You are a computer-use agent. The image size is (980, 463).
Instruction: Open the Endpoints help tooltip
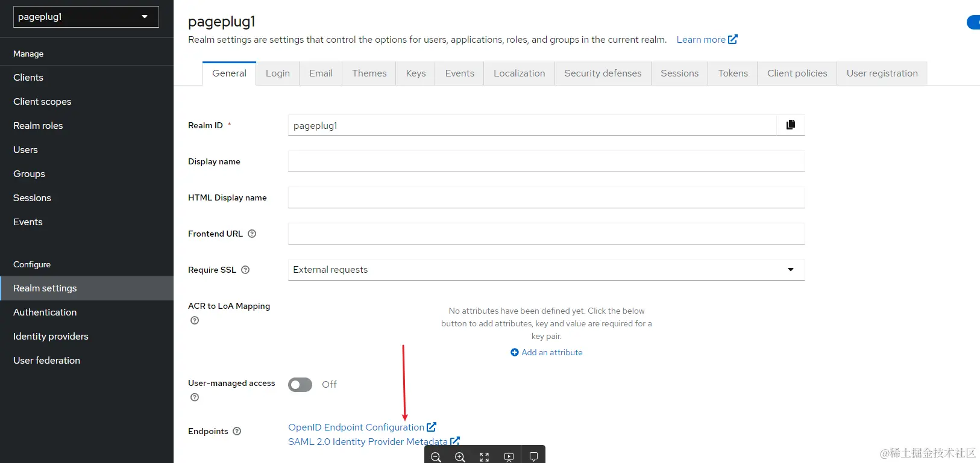click(x=237, y=431)
